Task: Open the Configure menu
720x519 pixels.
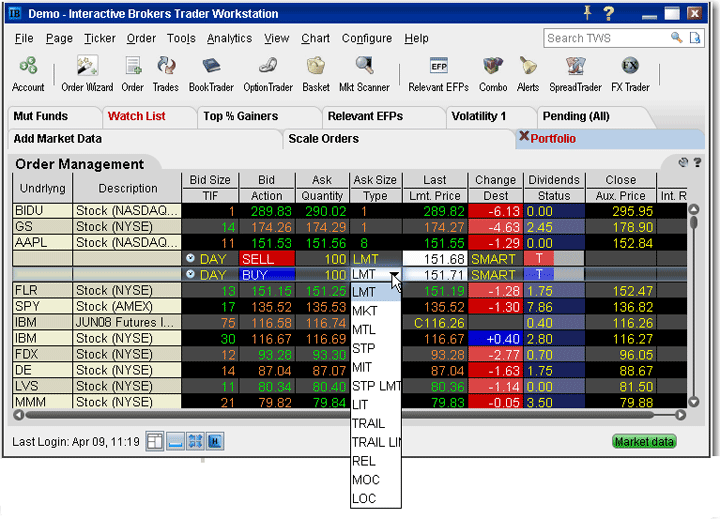Action: point(366,38)
